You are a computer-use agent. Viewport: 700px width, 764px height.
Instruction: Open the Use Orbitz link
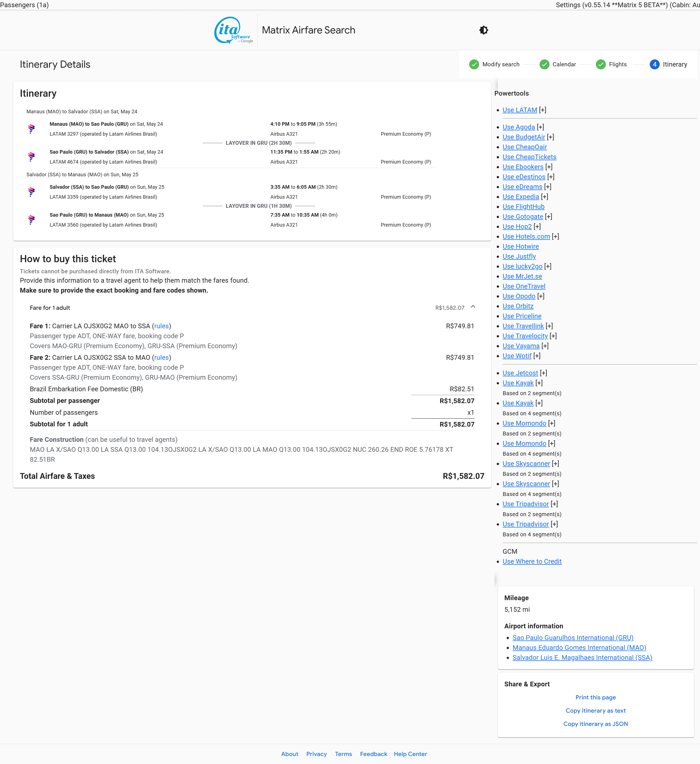click(x=518, y=306)
